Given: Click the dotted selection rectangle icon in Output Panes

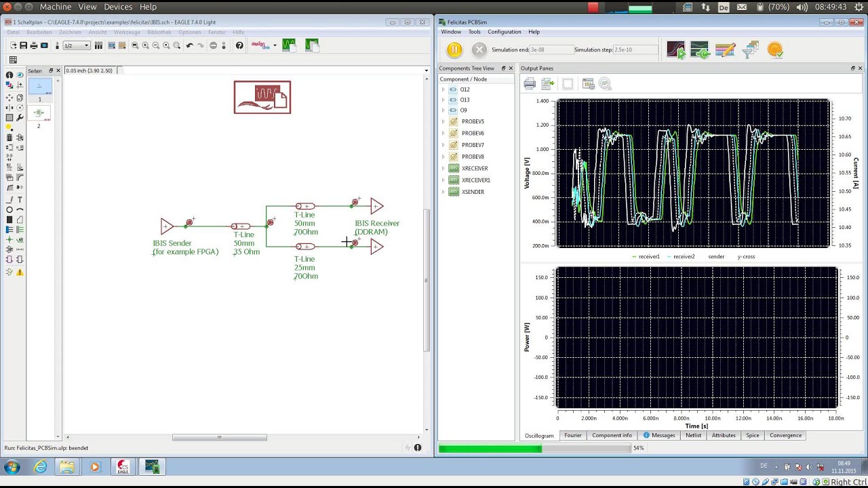Looking at the screenshot, I should (x=568, y=83).
